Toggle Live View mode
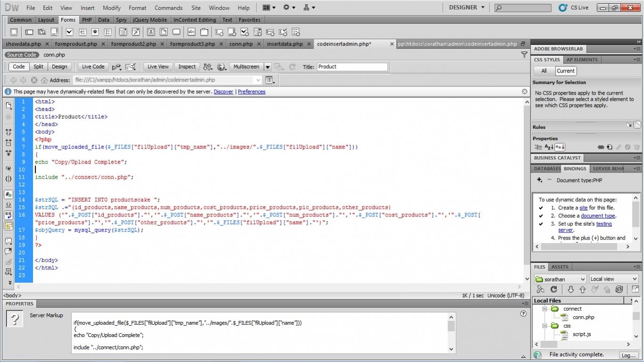Viewport: 644px width, 362px height. pyautogui.click(x=158, y=67)
